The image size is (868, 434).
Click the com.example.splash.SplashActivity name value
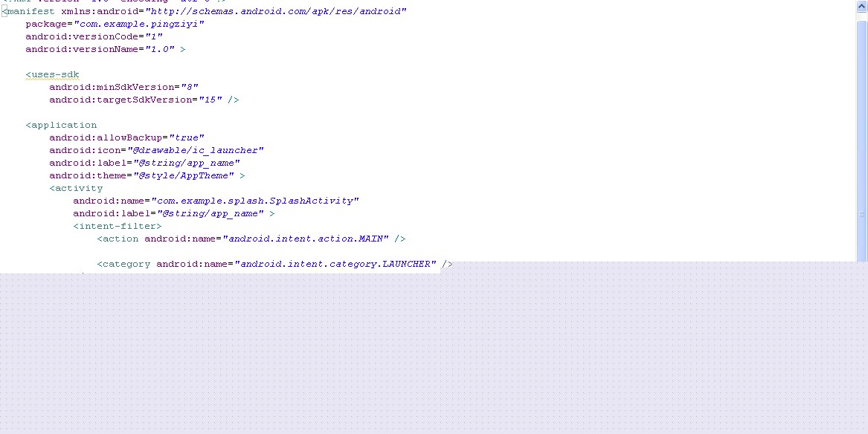(255, 201)
